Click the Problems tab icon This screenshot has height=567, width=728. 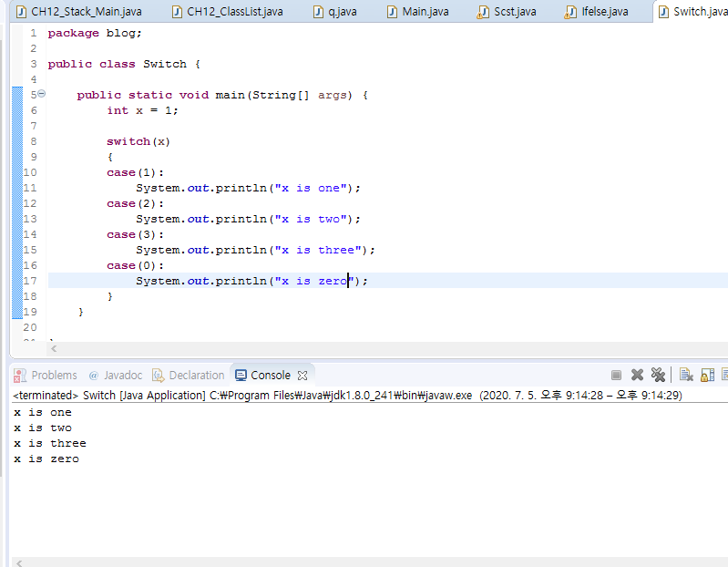click(20, 376)
